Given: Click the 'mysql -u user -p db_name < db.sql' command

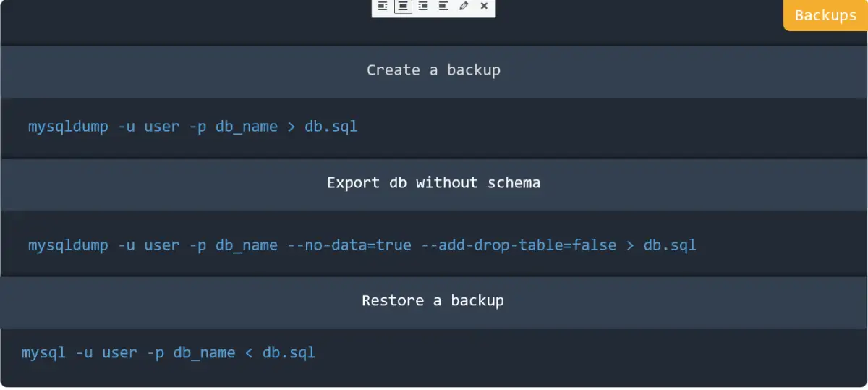Looking at the screenshot, I should [168, 353].
